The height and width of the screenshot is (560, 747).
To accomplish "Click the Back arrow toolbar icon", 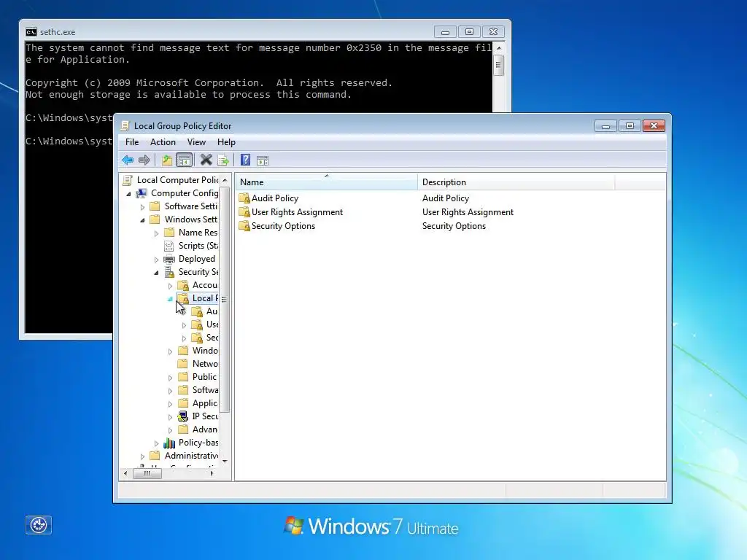I will tap(128, 160).
